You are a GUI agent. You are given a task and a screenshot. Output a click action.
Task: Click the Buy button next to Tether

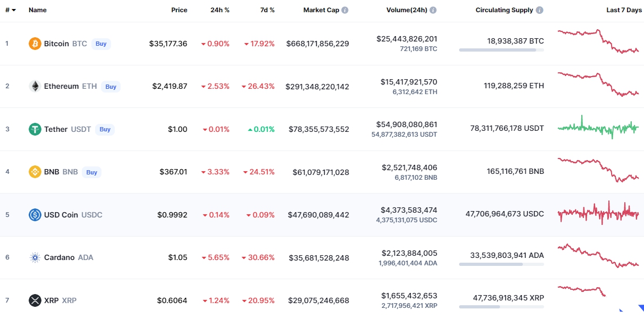click(x=105, y=129)
